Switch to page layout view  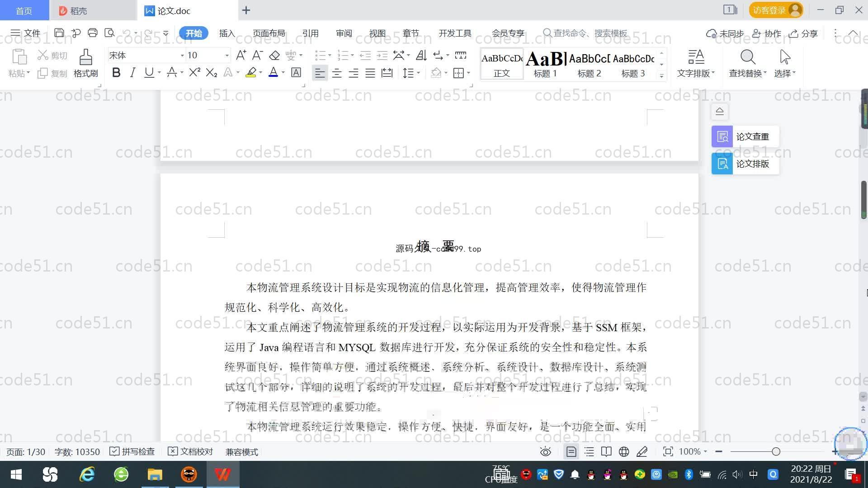(571, 452)
